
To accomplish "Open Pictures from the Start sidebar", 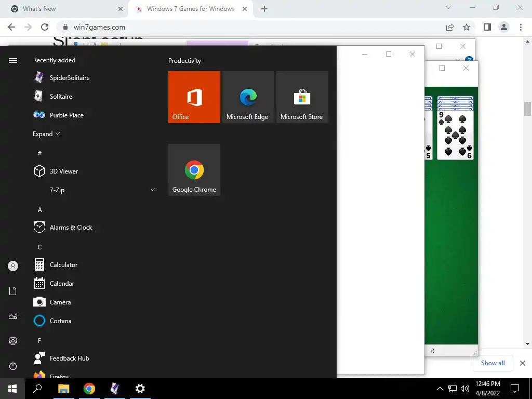I will tap(13, 316).
